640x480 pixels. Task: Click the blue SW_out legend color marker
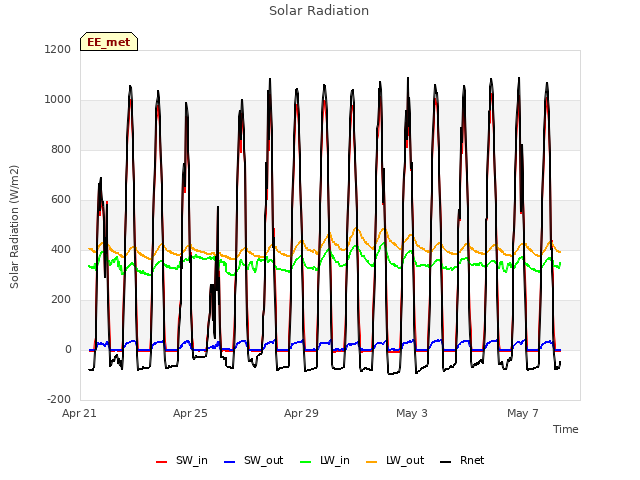click(230, 462)
